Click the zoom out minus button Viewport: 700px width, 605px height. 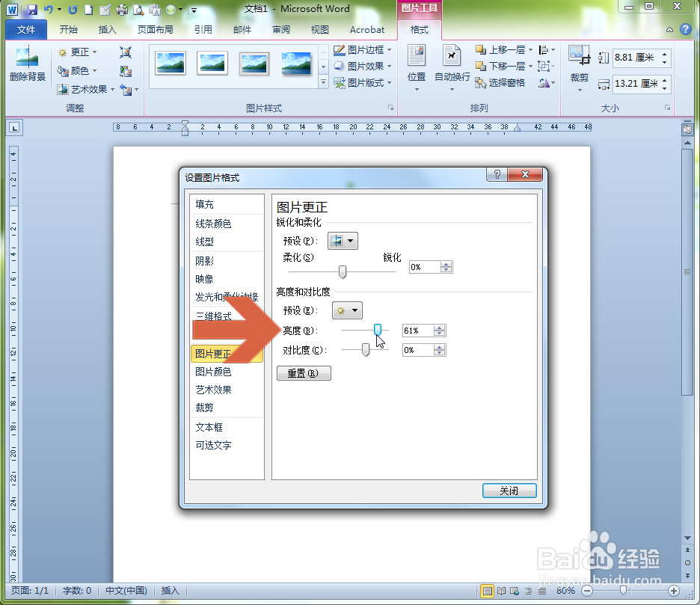[x=587, y=591]
